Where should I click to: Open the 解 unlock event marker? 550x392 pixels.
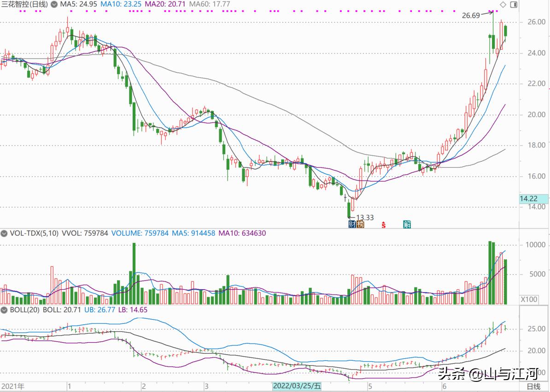coord(407,224)
